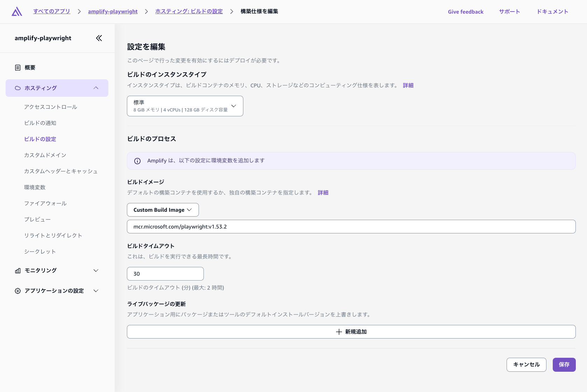Image resolution: width=587 pixels, height=392 pixels.
Task: Open サポート link
Action: [510, 12]
